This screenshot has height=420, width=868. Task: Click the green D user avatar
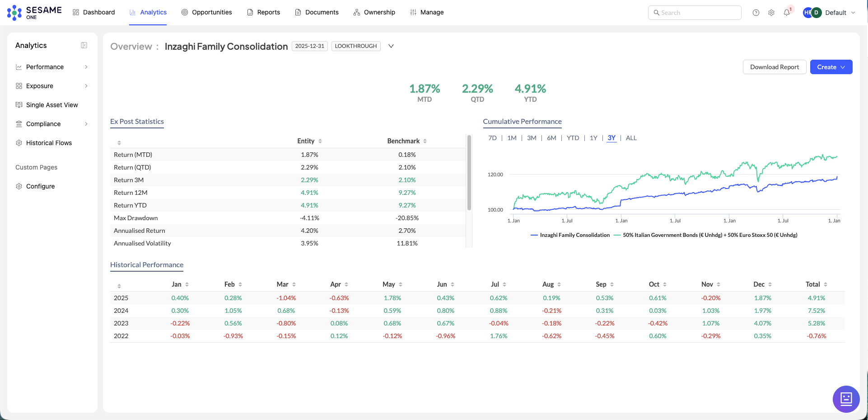[x=816, y=13]
